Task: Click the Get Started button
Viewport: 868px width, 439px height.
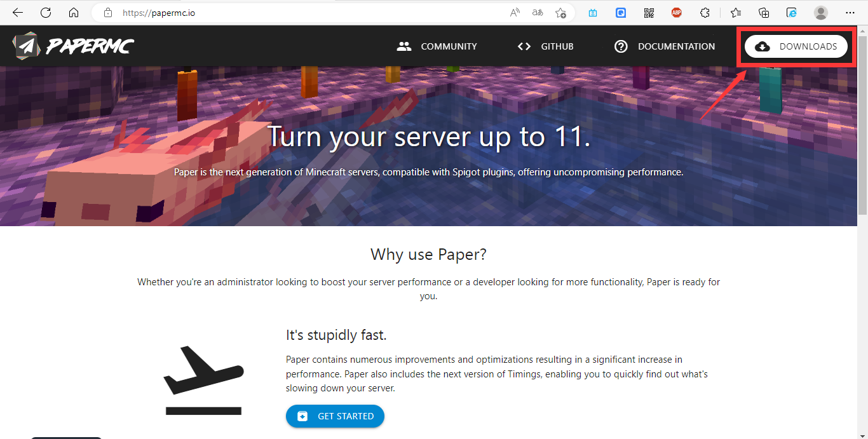Action: point(335,416)
